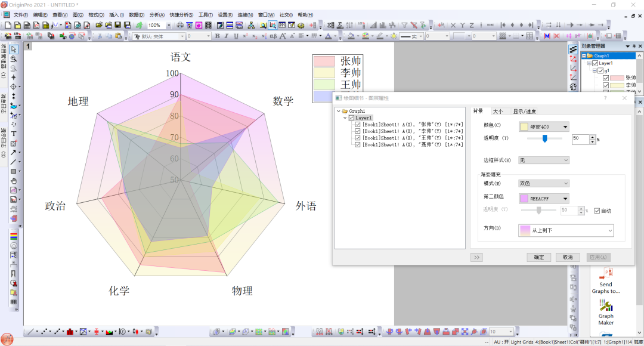Open the gradient 模式 dropdown
The width and height of the screenshot is (644, 346).
[x=544, y=183]
